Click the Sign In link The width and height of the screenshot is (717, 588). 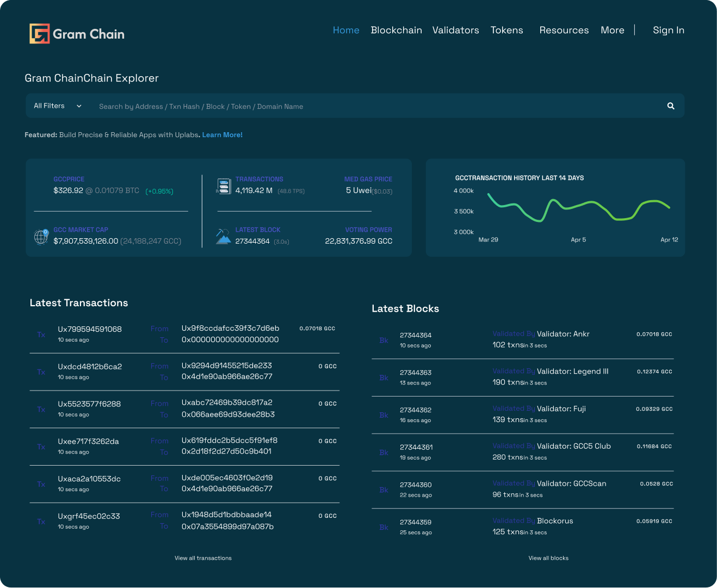(x=668, y=30)
